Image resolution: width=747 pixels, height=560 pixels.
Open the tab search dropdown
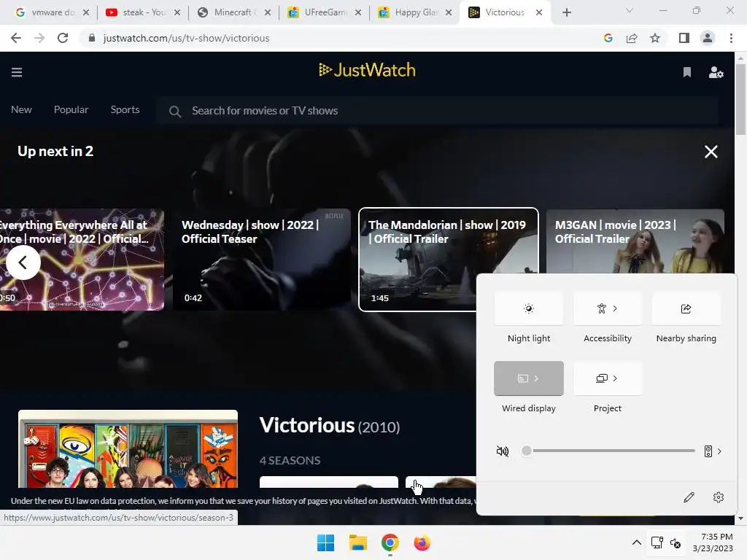(x=630, y=10)
